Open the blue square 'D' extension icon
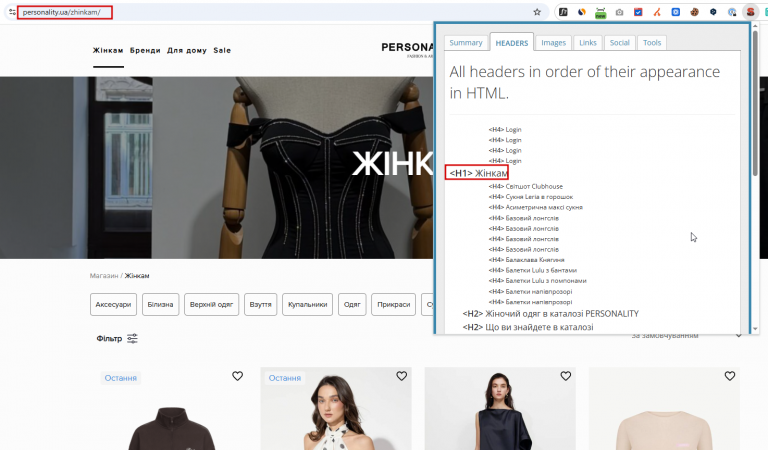Screen dimensions: 768x450 (x=676, y=12)
